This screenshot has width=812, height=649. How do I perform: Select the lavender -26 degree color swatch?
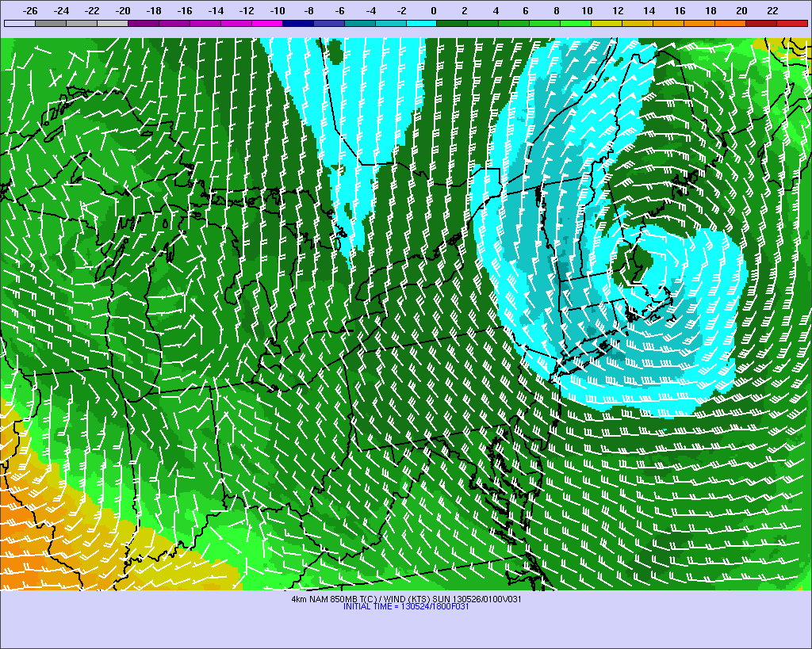[x=19, y=24]
